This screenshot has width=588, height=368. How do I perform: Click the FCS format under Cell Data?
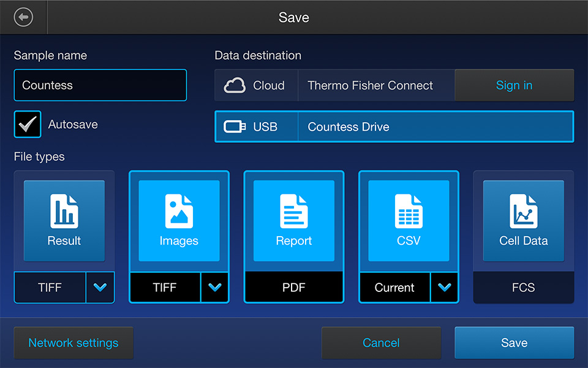(x=524, y=287)
